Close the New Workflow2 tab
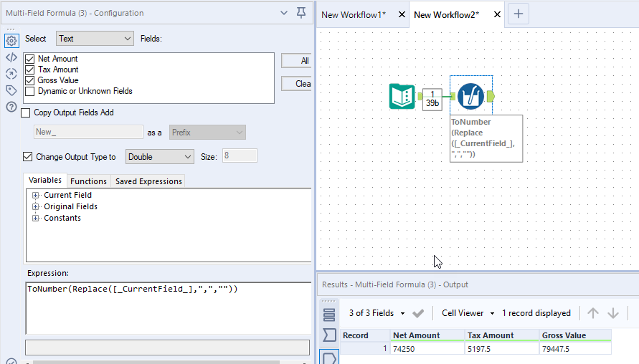Image resolution: width=639 pixels, height=364 pixels. [497, 14]
